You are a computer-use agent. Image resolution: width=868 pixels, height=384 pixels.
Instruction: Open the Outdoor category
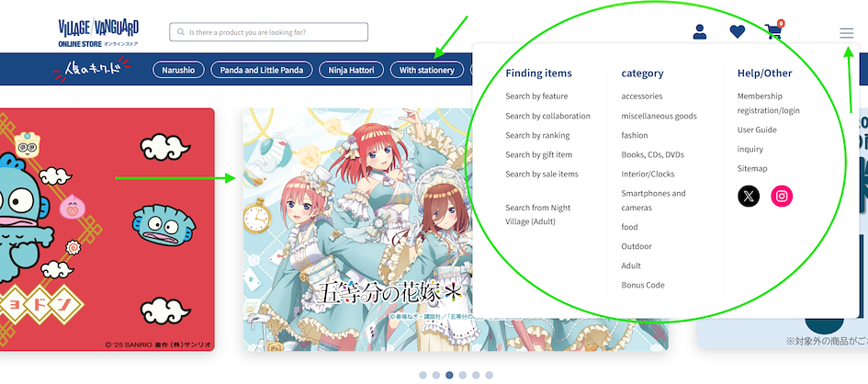[x=636, y=247]
